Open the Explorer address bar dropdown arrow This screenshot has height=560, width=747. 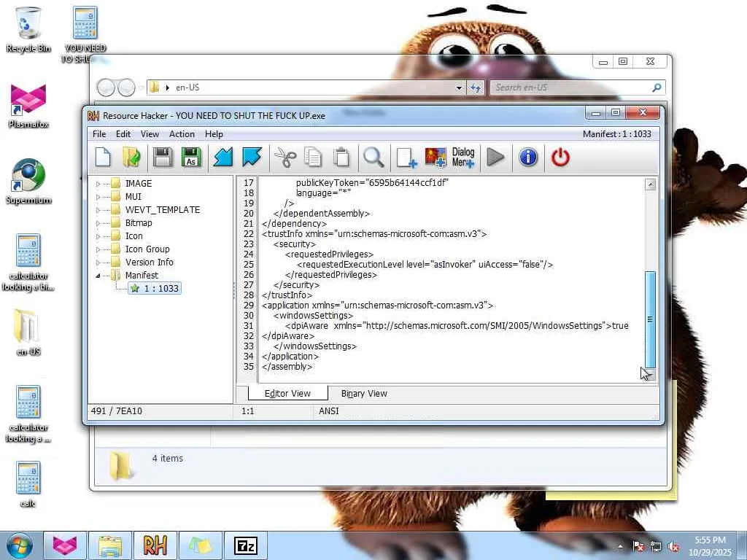459,87
